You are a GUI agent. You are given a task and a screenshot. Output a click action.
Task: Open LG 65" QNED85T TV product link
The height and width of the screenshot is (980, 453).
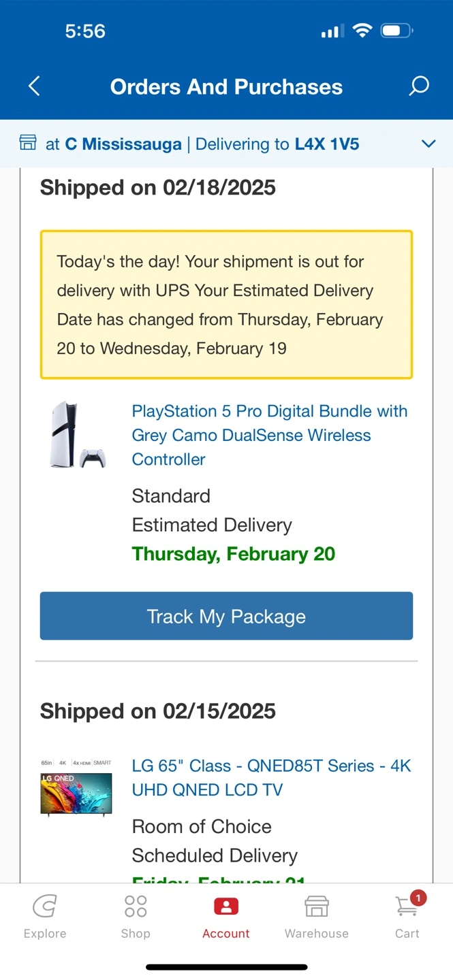coord(272,778)
